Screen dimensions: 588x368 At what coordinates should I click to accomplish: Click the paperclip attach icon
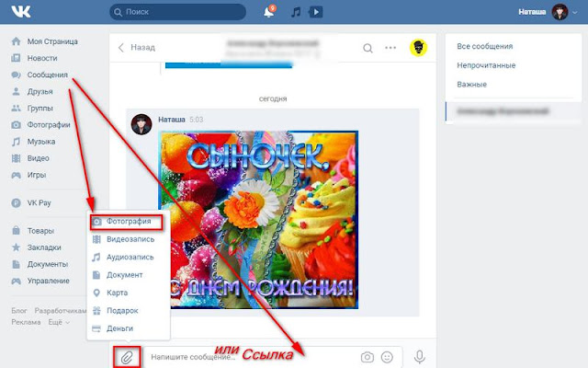point(127,357)
